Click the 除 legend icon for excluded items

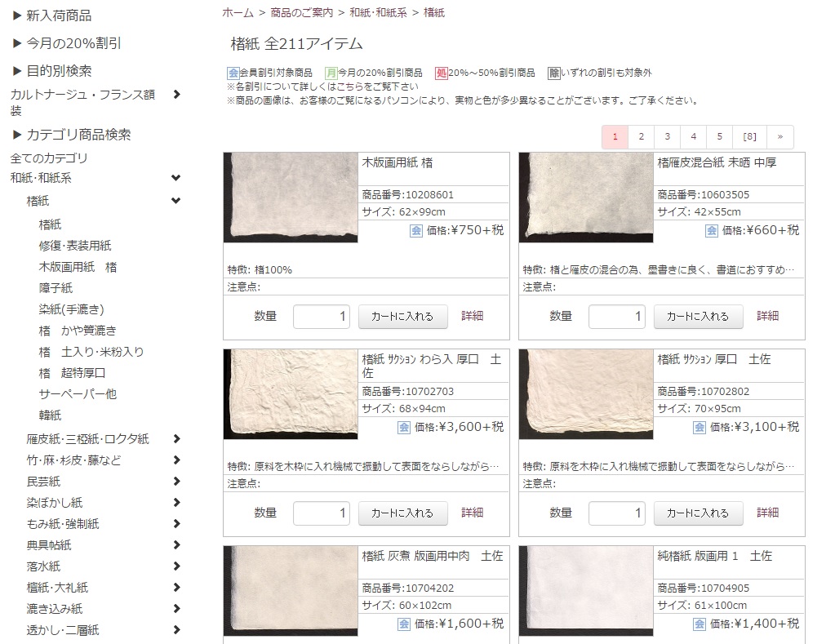[x=554, y=73]
